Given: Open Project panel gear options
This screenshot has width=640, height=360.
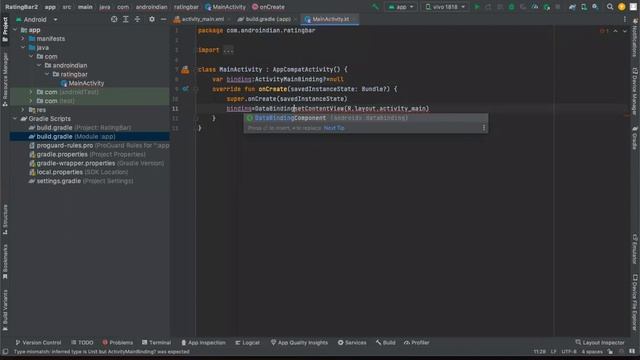Looking at the screenshot, I should tap(152, 19).
